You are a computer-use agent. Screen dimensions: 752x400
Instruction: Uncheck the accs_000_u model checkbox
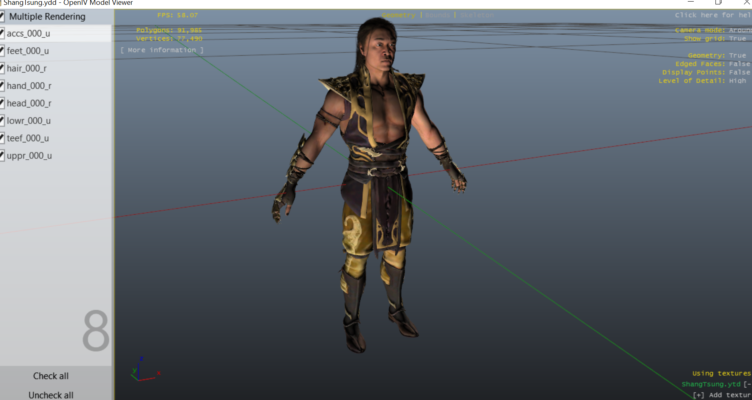[4, 34]
